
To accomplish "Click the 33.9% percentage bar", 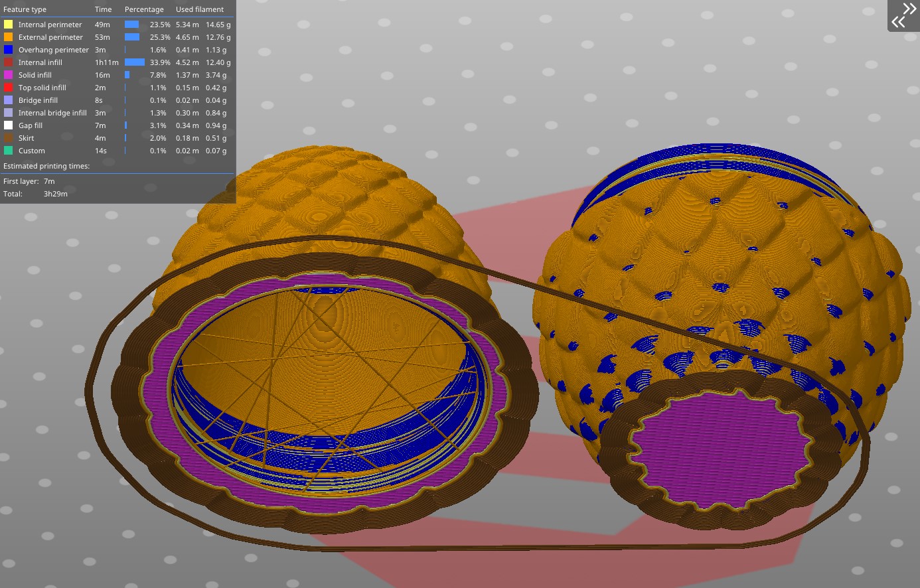I will coord(135,62).
